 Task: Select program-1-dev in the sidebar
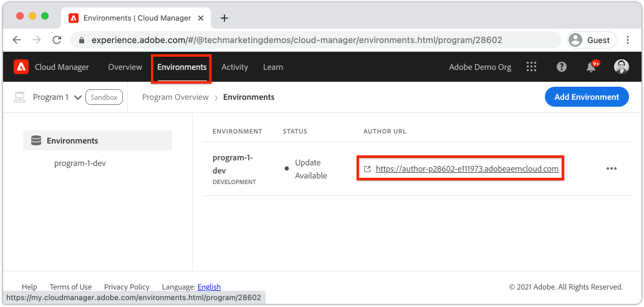80,163
